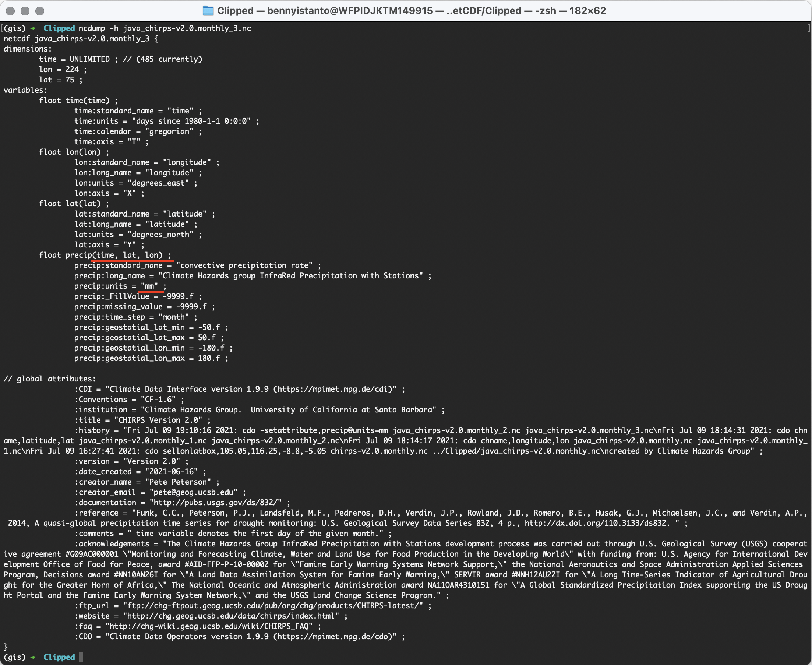Click the ':reference = "Funk, C.C.' line
This screenshot has height=665, width=812.
[x=441, y=513]
